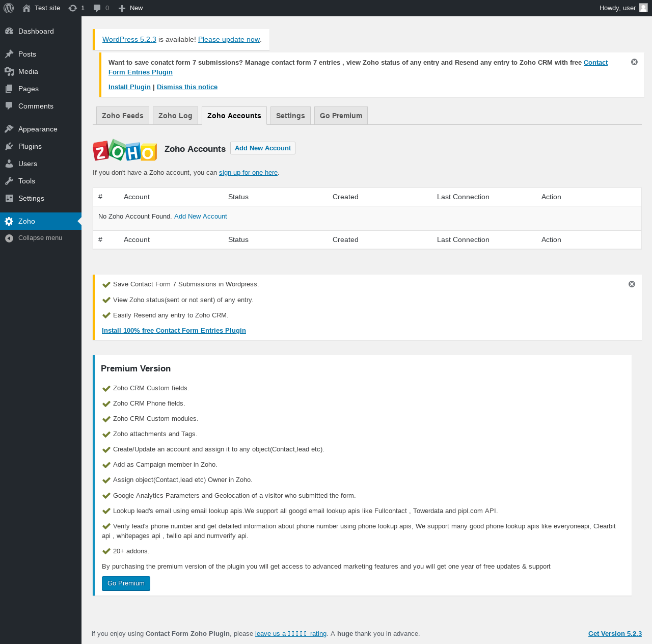Click the blue Go Premium button
Screen dimensions: 652x644
pyautogui.click(x=126, y=583)
